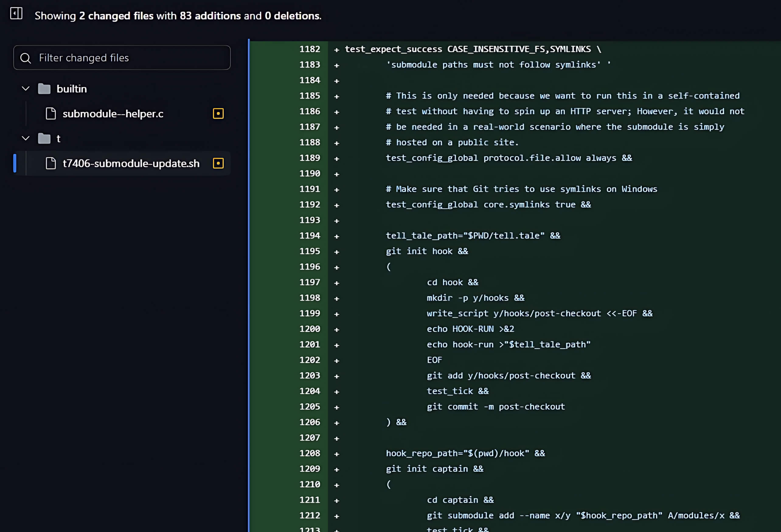
Task: Click submodule--helper.c file document icon
Action: (x=51, y=114)
